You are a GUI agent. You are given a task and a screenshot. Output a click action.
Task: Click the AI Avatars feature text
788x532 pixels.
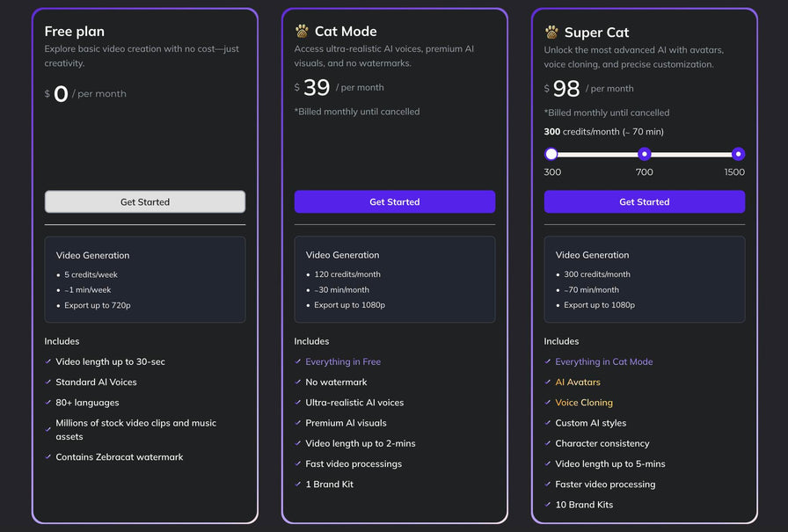578,382
